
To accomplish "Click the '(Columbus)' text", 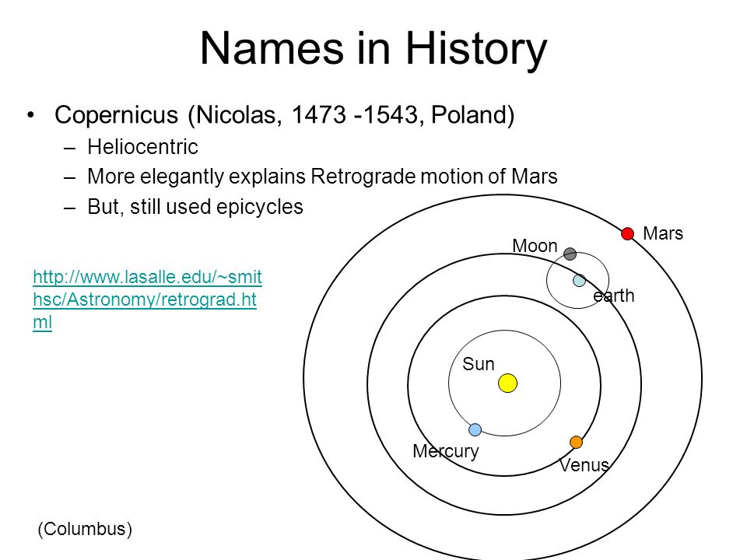I will pyautogui.click(x=85, y=529).
